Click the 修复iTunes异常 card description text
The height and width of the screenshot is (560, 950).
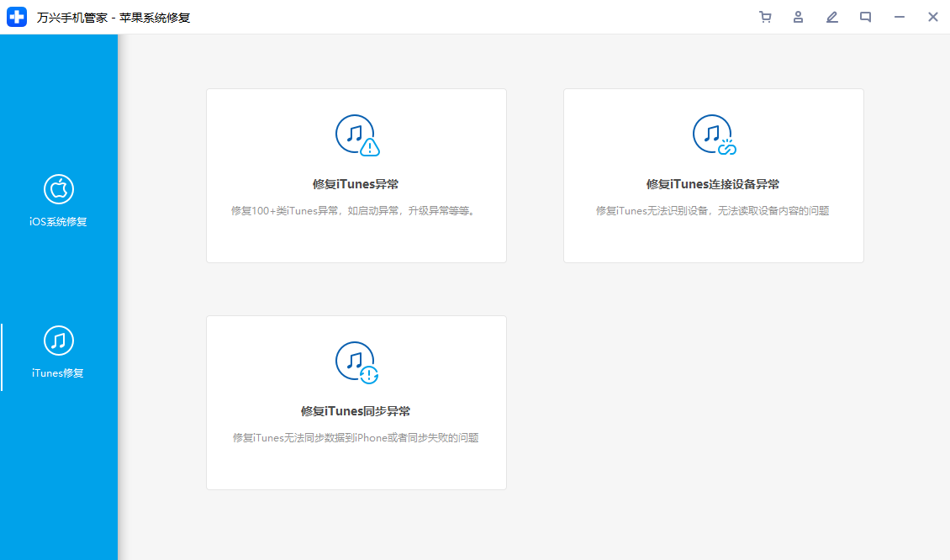[356, 210]
